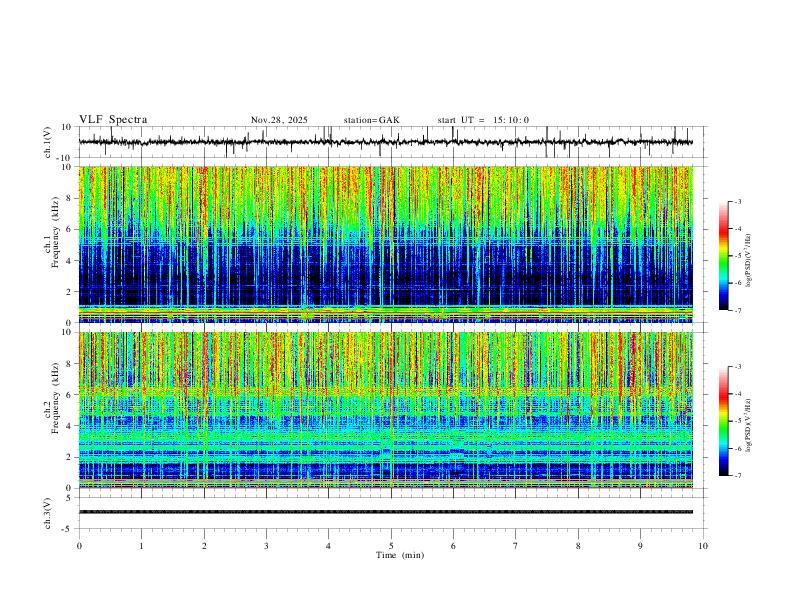Click the 'station=GAK' label

pos(371,120)
